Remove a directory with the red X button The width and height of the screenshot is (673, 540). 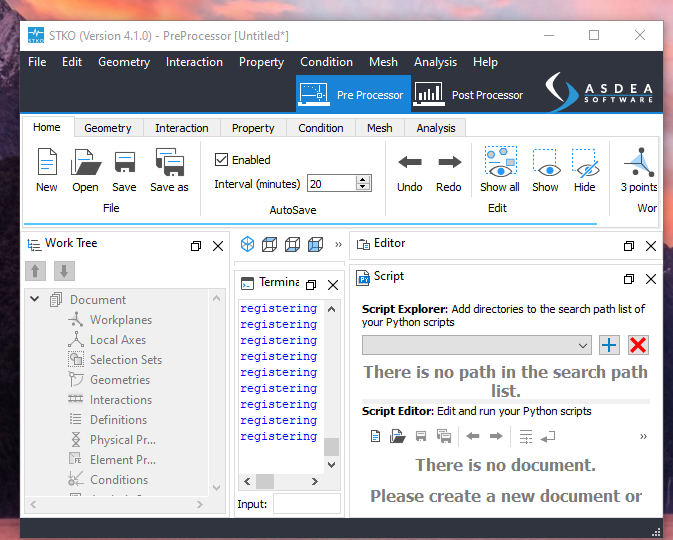(638, 345)
